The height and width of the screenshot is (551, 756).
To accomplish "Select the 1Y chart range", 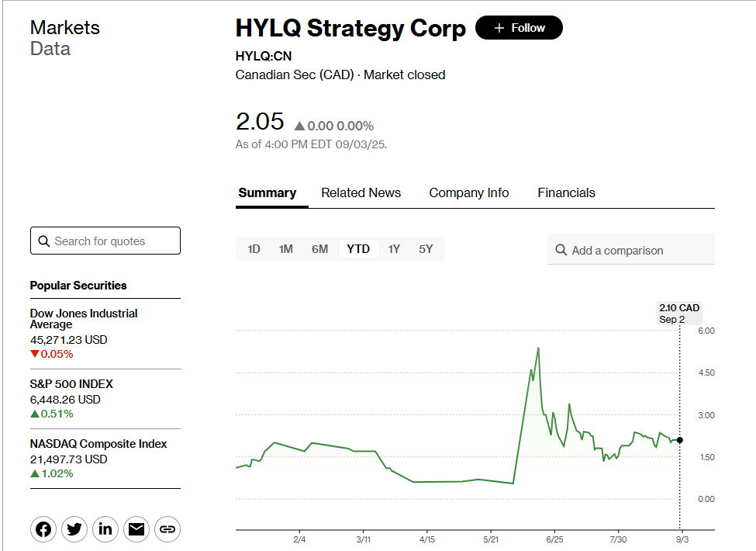I will tap(394, 249).
